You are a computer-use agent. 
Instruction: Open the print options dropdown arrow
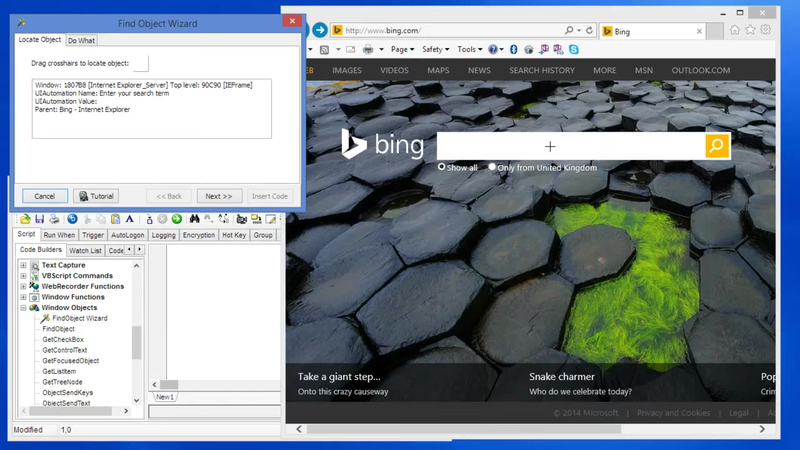click(x=381, y=49)
